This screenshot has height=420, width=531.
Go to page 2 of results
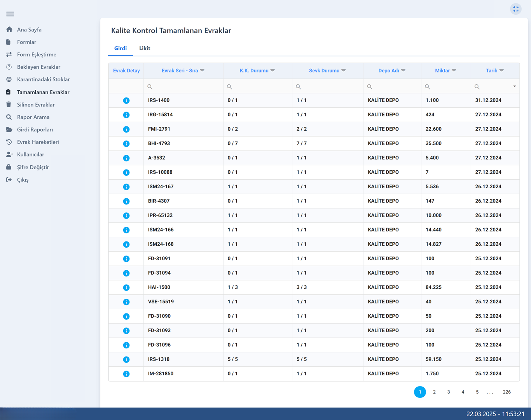coord(434,392)
